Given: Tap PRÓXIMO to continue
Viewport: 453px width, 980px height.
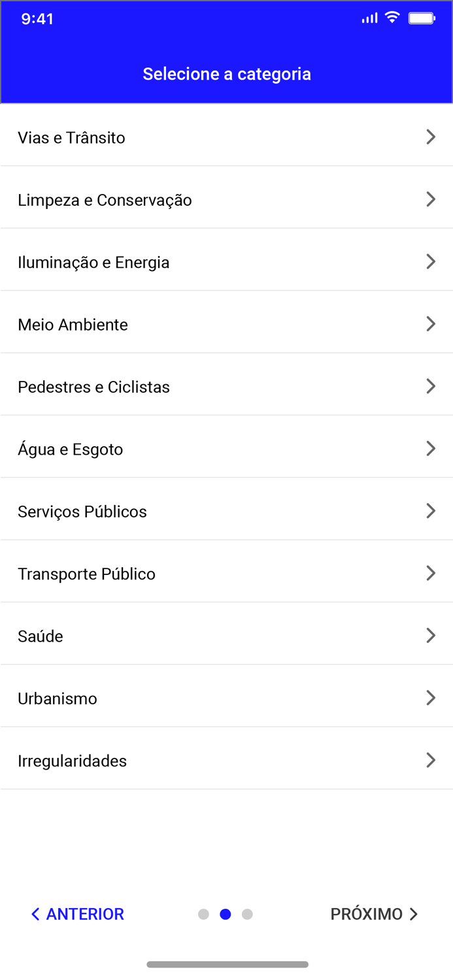Looking at the screenshot, I should (367, 914).
